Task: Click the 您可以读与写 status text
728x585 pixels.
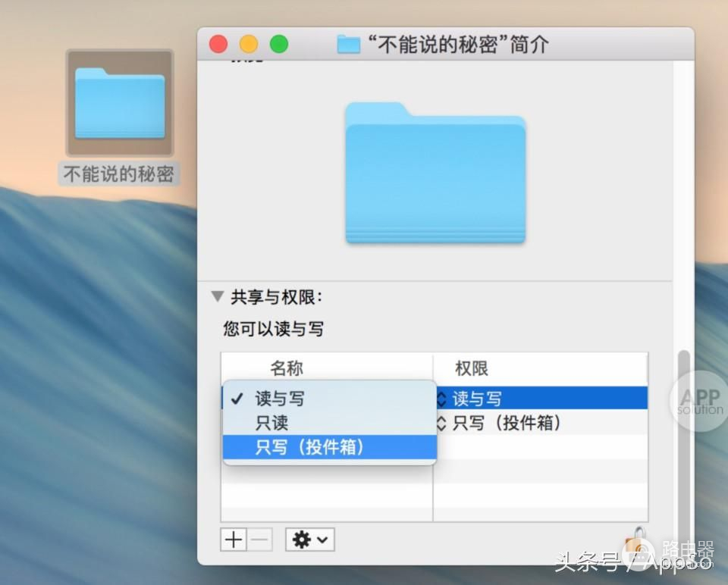Action: [x=273, y=328]
